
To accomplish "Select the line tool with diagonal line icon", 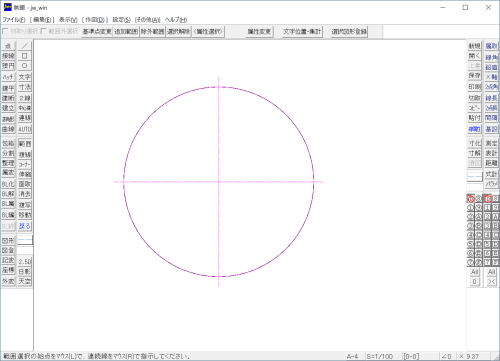I will (x=25, y=46).
